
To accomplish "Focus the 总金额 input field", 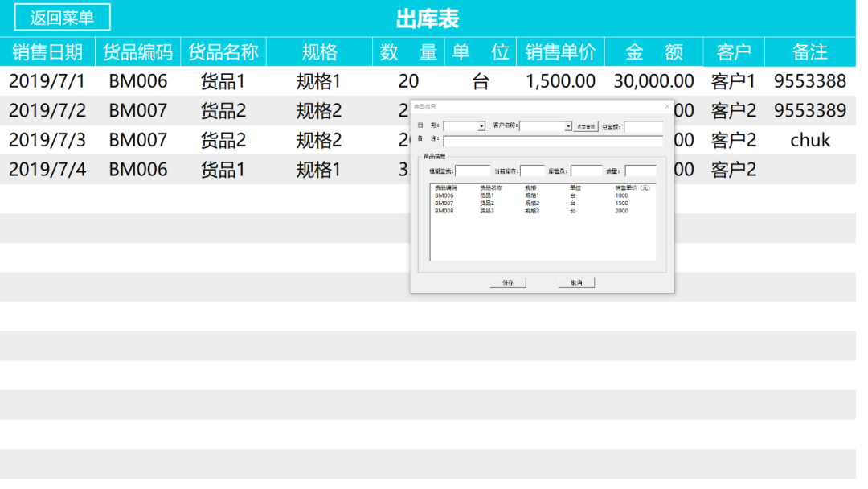I will [x=643, y=127].
